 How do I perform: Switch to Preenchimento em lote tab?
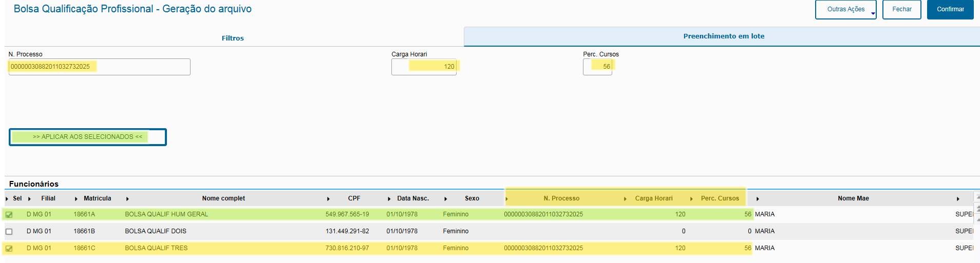(723, 36)
